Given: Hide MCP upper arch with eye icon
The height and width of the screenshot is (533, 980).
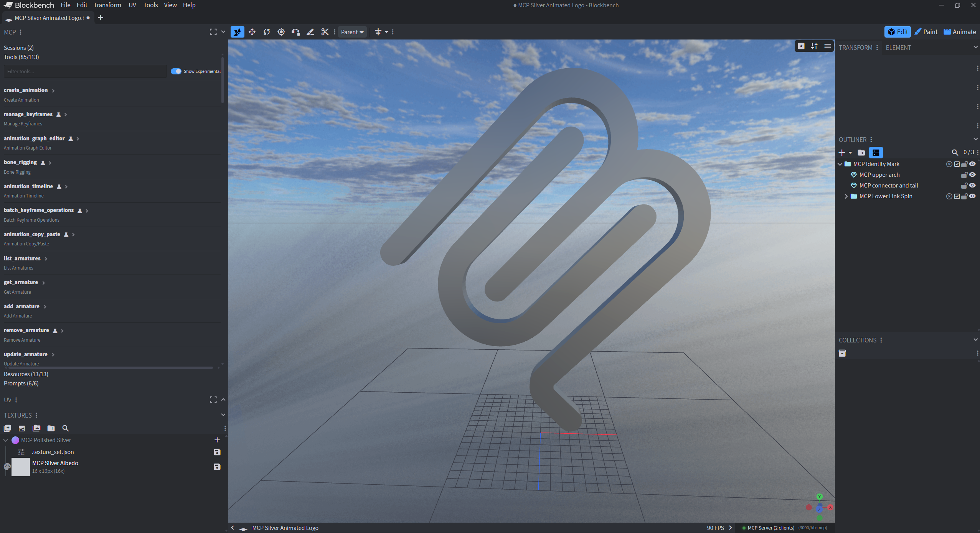Looking at the screenshot, I should tap(972, 175).
